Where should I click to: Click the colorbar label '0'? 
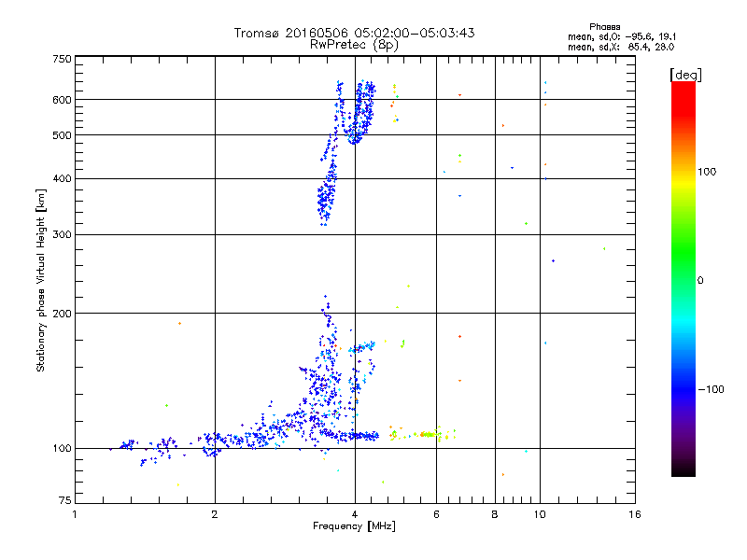(699, 281)
